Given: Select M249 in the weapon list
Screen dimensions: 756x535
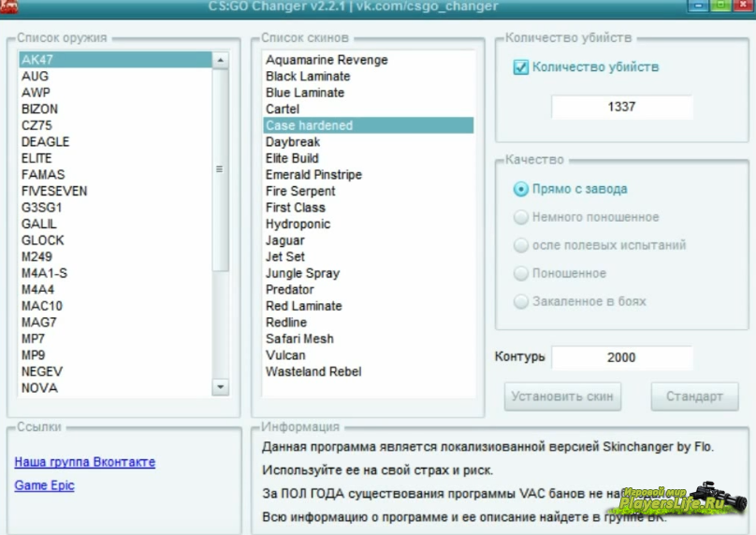Looking at the screenshot, I should pos(115,256).
